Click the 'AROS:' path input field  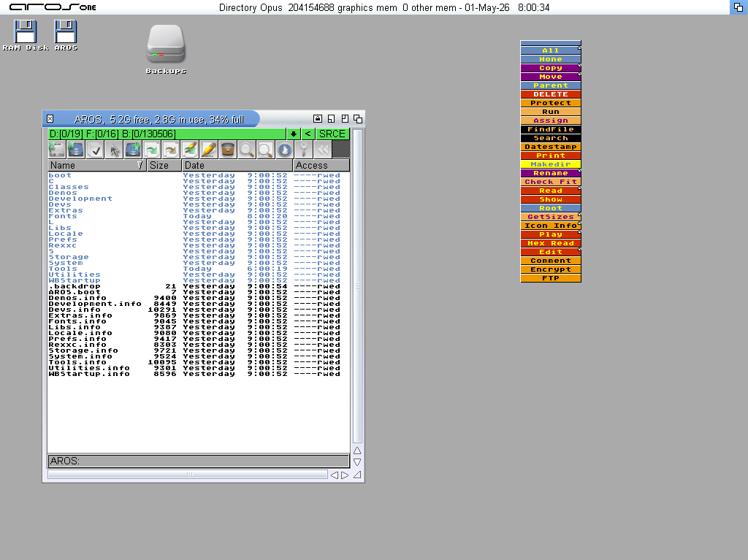click(x=199, y=461)
